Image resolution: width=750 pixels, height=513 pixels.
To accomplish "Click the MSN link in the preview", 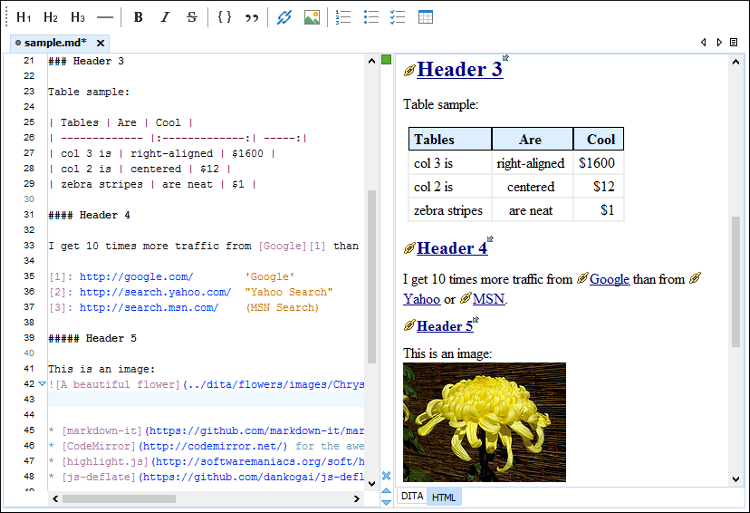I will click(488, 299).
